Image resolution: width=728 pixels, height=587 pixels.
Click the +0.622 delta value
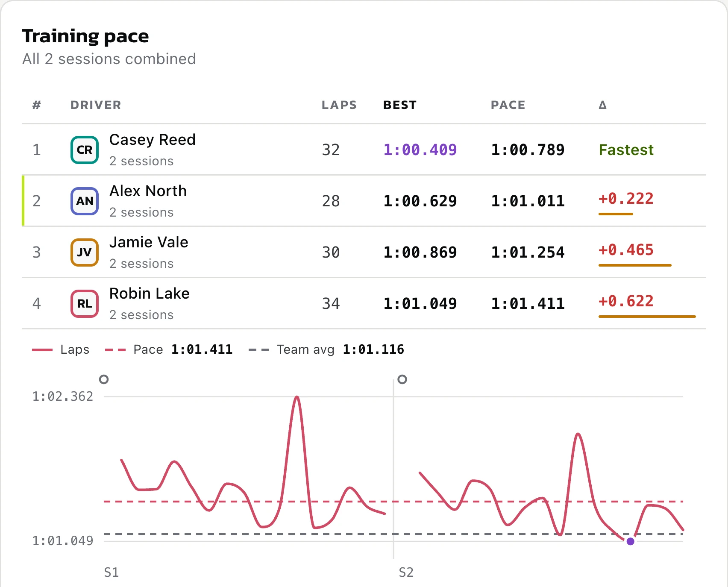click(626, 301)
